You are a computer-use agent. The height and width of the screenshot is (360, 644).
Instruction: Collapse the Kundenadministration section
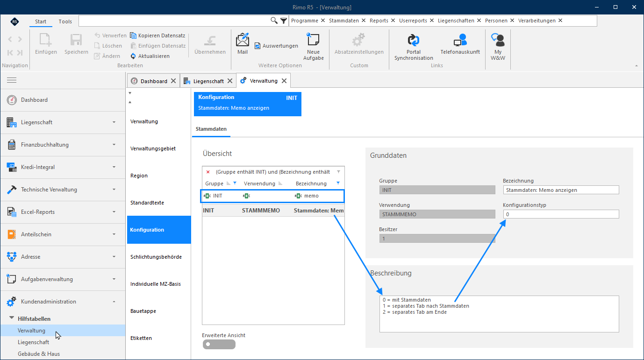tap(114, 302)
